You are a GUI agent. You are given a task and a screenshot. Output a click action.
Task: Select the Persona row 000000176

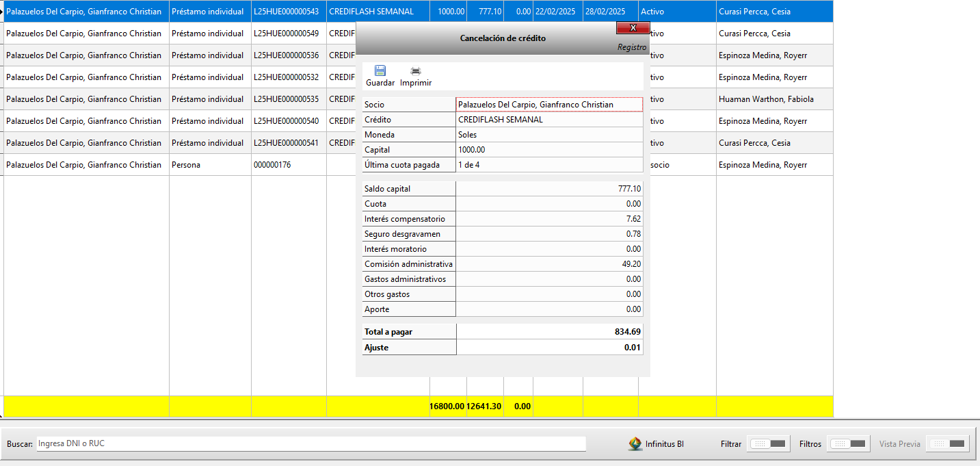tap(272, 165)
